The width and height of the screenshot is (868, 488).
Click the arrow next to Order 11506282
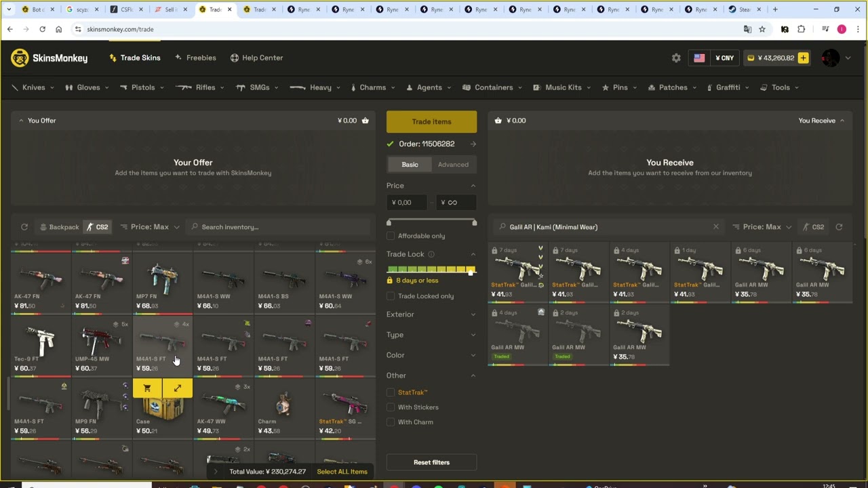[x=473, y=144]
